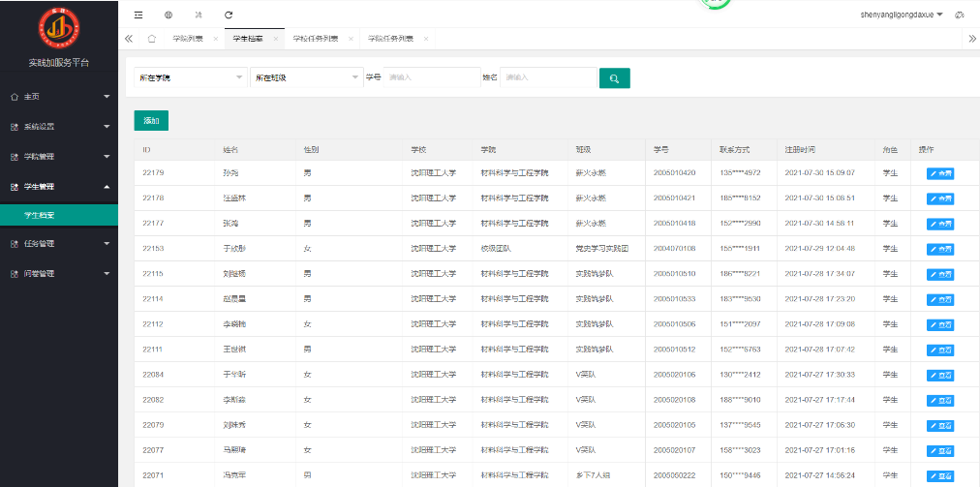Switch to the 学院列表 tab
Screen dimensions: 980x487
click(188, 39)
